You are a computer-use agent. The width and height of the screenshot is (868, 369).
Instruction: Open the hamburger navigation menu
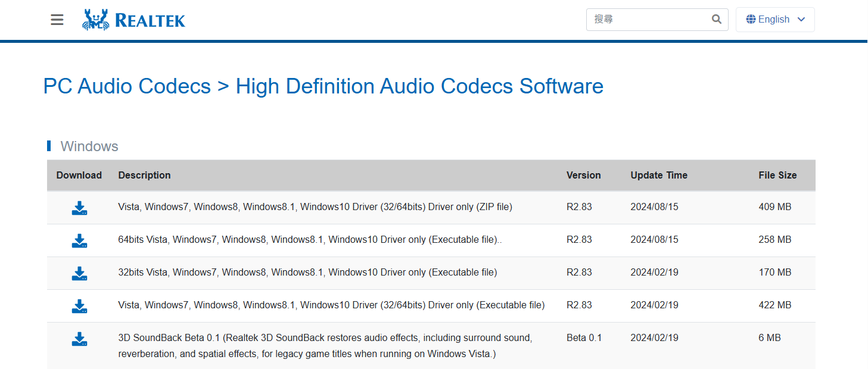pos(57,20)
